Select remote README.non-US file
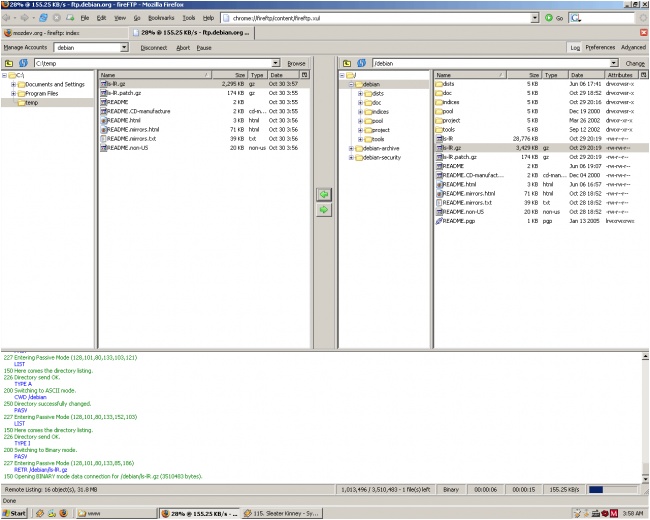 tap(541, 212)
